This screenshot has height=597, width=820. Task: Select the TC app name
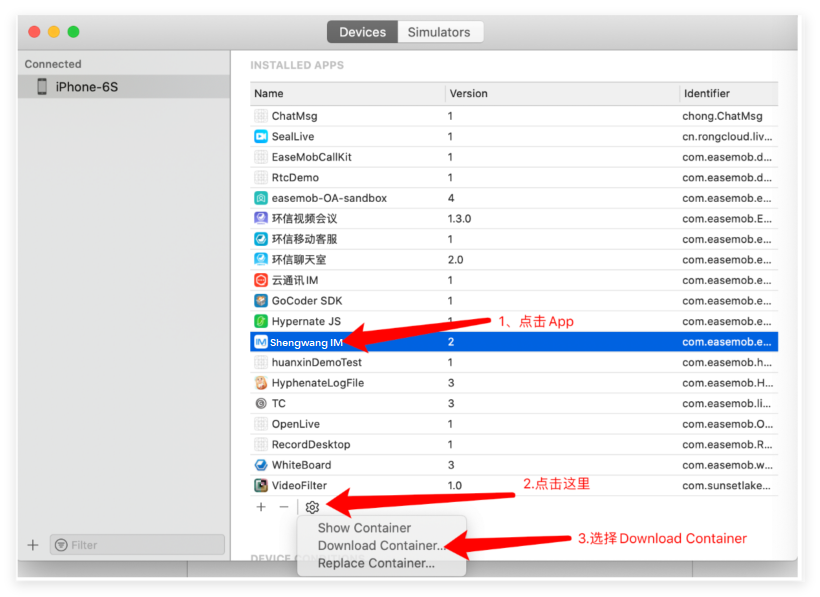coord(279,403)
